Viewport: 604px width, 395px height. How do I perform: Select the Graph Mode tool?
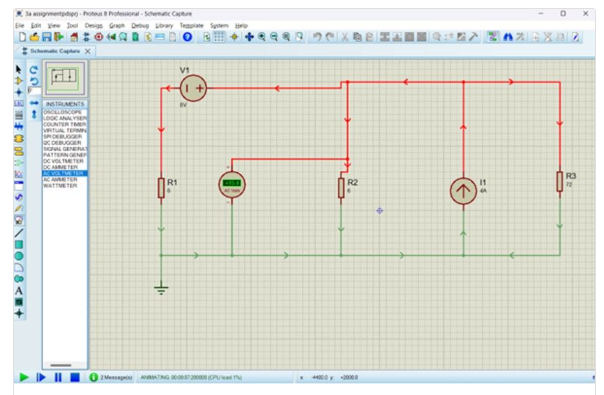click(18, 174)
